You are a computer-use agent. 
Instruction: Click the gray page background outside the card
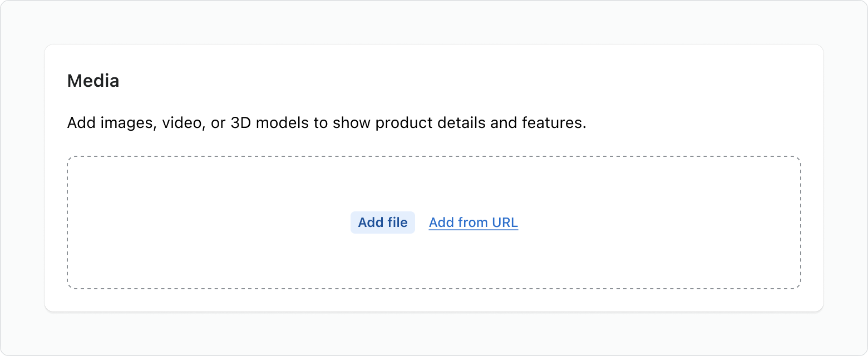click(434, 334)
